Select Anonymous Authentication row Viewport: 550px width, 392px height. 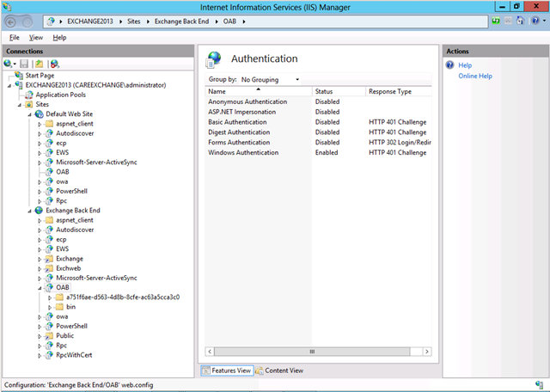318,101
